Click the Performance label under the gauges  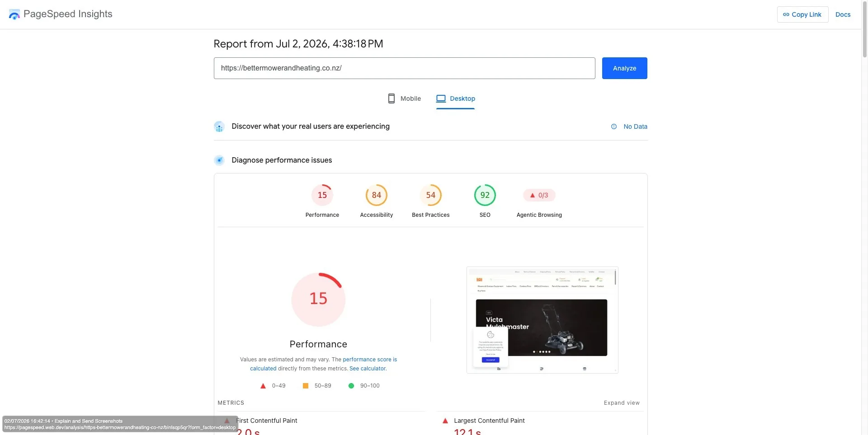click(322, 215)
